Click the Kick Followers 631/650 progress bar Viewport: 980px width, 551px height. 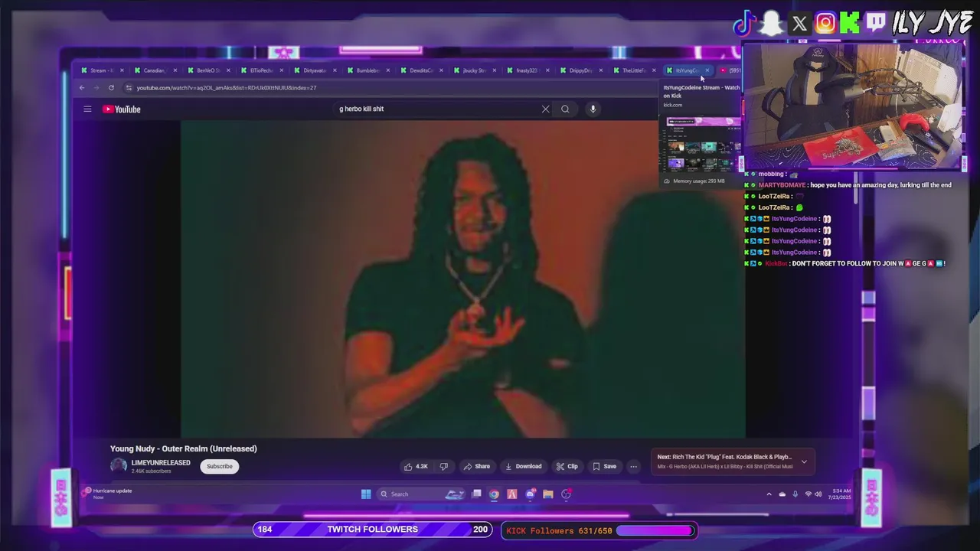pos(599,530)
